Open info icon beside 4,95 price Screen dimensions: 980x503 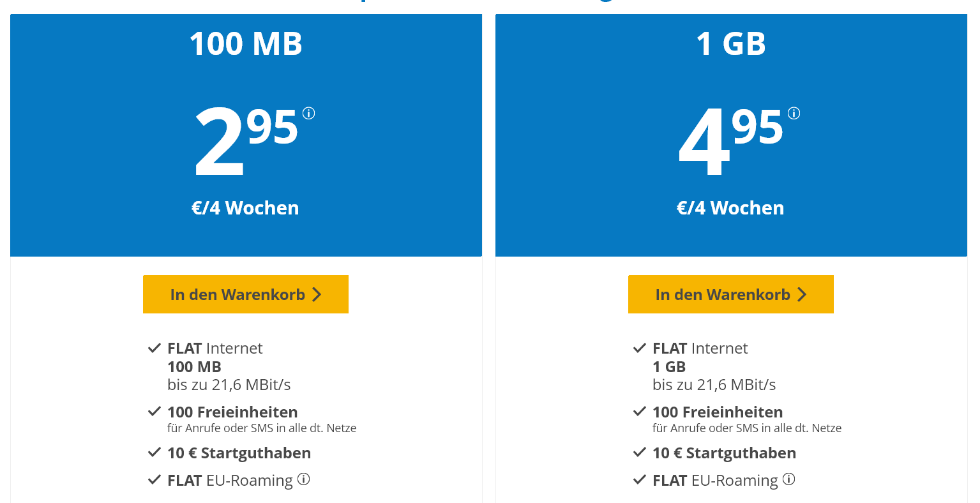point(794,114)
